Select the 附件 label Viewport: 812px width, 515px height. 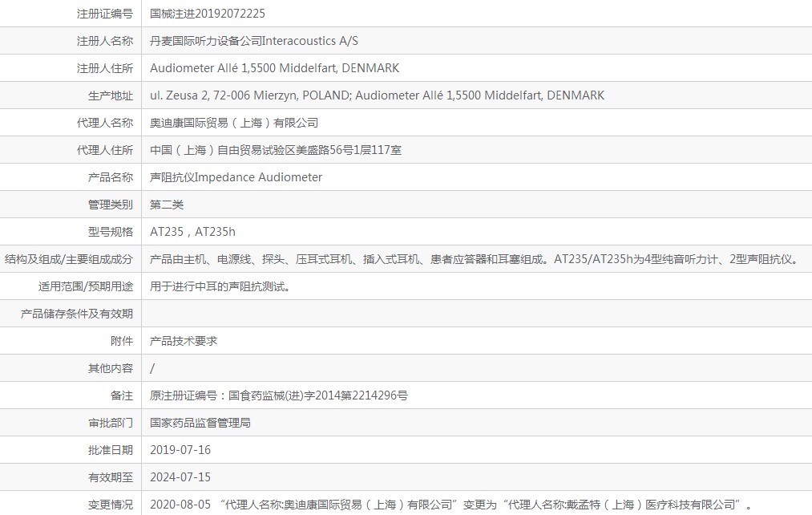tap(122, 341)
